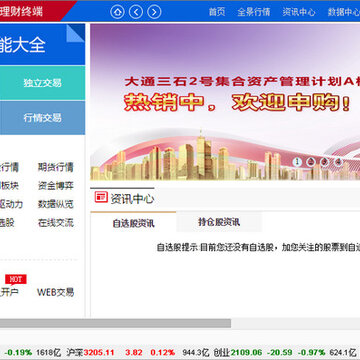Click the 创业 index value 2109.06
Image resolution: width=360 pixels, height=360 pixels.
click(x=246, y=352)
